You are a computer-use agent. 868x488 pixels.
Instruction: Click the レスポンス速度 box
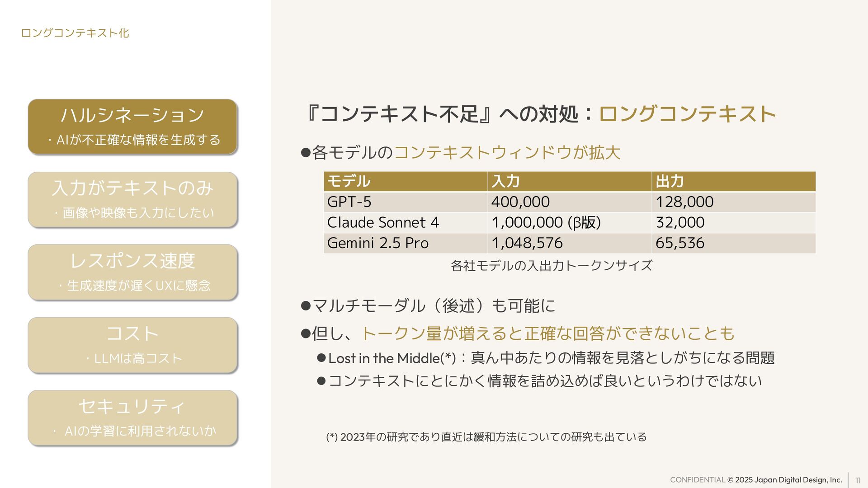[132, 272]
